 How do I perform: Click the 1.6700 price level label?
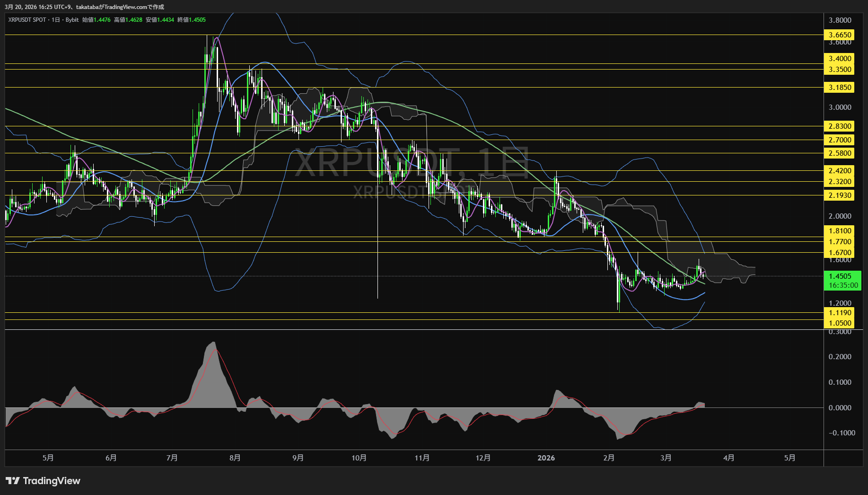[x=840, y=253]
